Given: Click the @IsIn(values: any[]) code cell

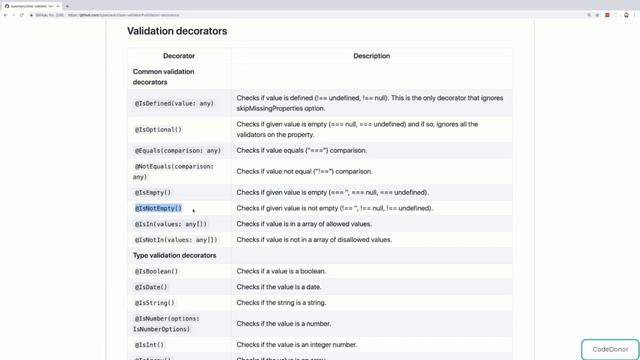Looking at the screenshot, I should [171, 224].
